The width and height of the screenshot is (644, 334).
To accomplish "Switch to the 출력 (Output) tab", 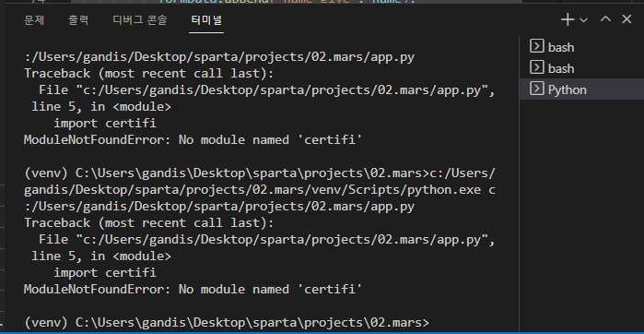I will [x=78, y=20].
